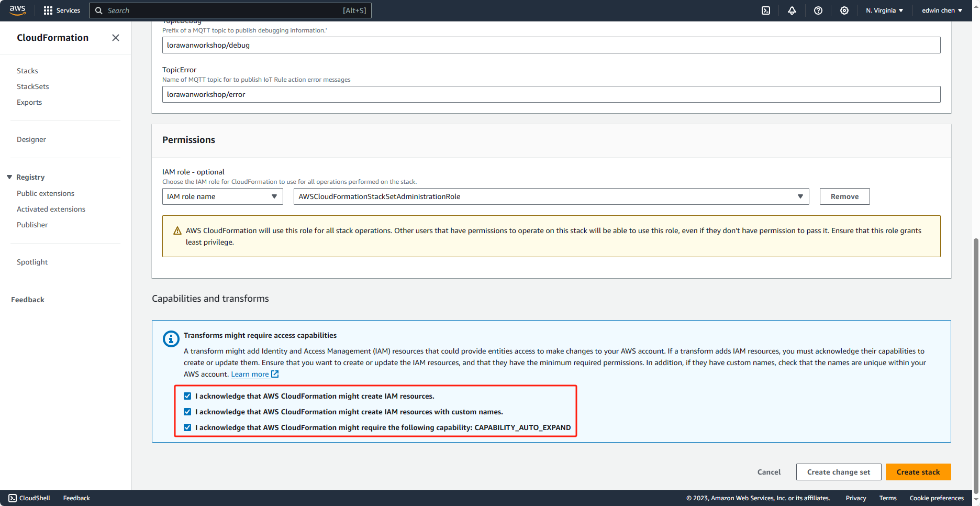Click the external link icon beside Learn more
The image size is (980, 506).
(x=275, y=374)
